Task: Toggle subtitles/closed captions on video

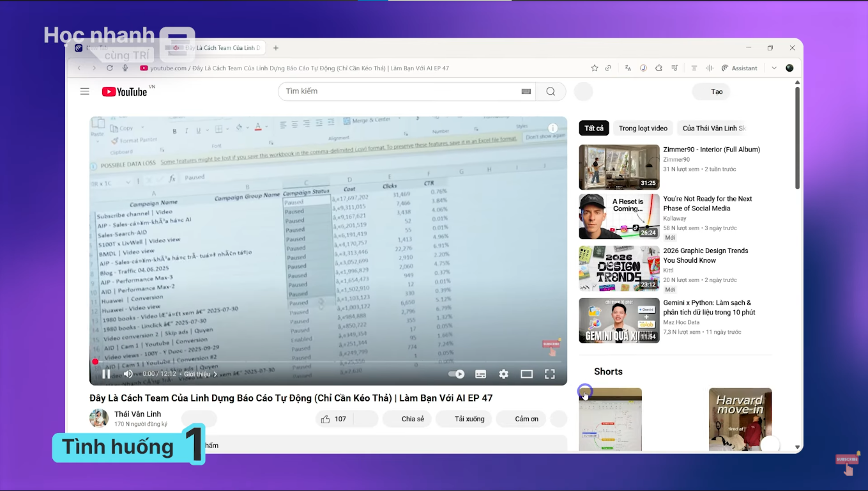Action: coord(480,374)
